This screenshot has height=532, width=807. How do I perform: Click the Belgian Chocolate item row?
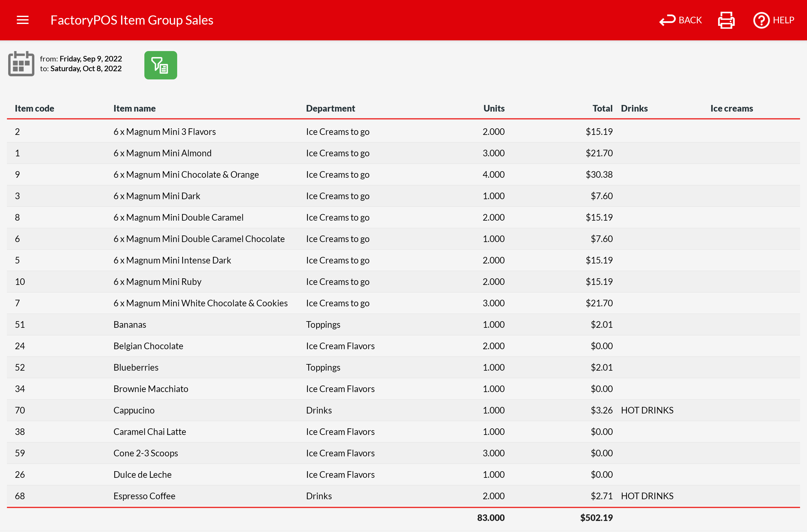(148, 346)
